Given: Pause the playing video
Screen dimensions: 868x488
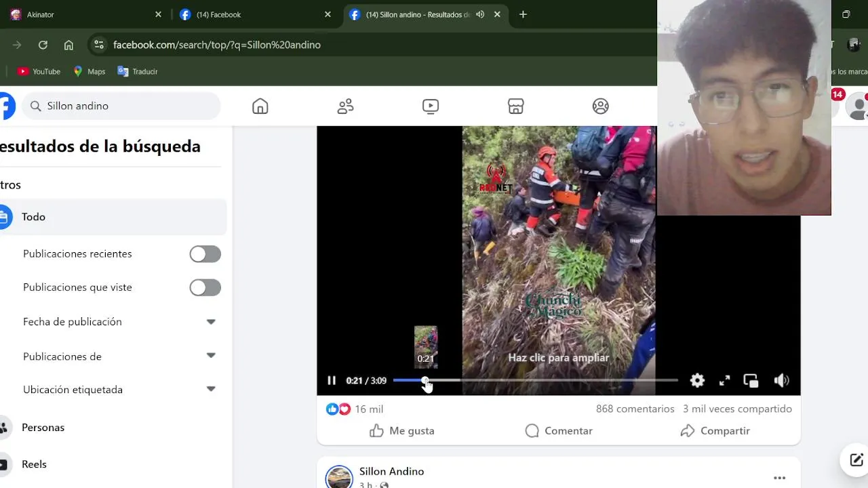Looking at the screenshot, I should tap(332, 381).
